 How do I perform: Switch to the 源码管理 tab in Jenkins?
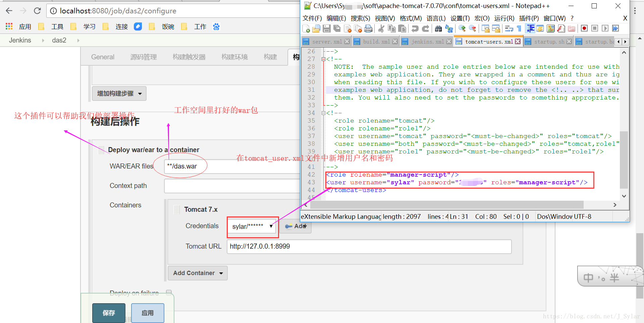point(144,57)
